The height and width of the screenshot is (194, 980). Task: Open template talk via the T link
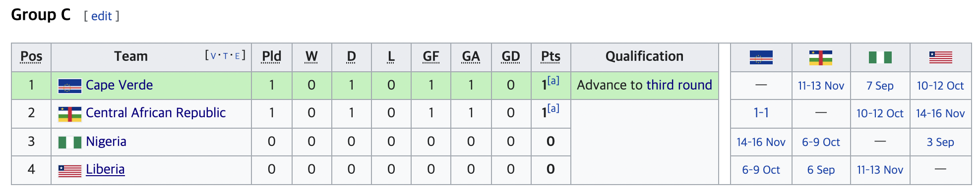[225, 56]
